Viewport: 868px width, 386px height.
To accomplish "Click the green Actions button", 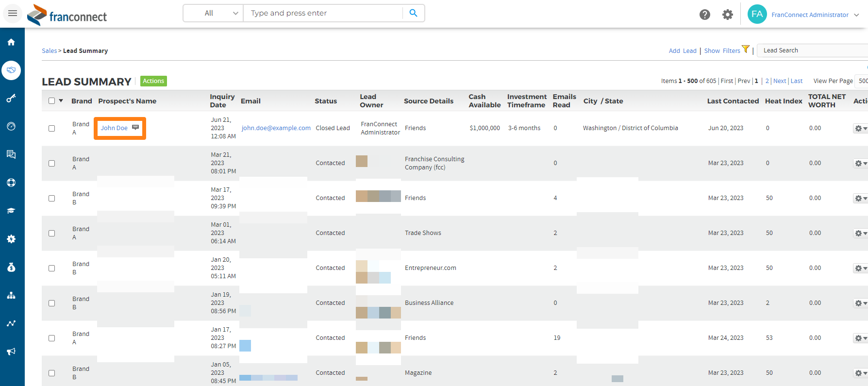I will pyautogui.click(x=153, y=81).
